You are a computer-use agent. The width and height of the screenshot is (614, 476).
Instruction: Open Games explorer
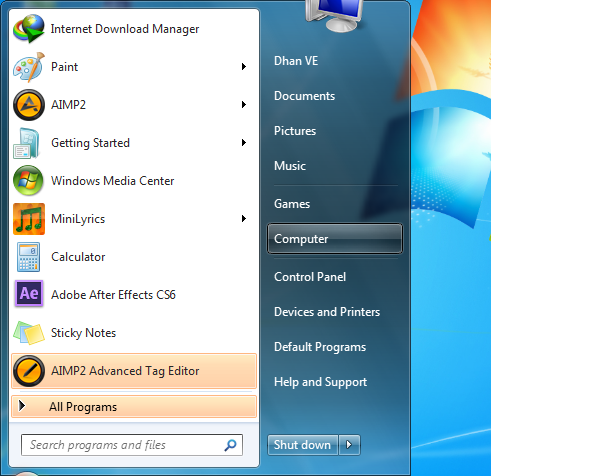292,204
